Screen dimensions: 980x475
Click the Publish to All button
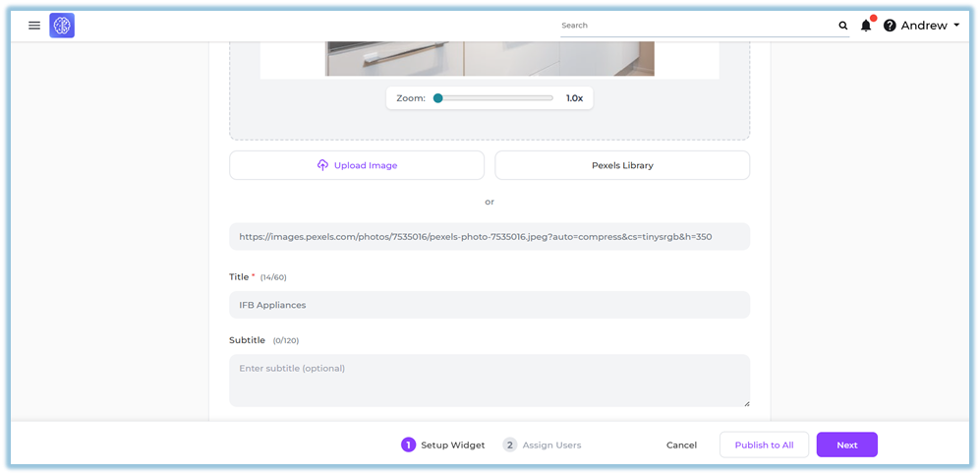coord(764,445)
